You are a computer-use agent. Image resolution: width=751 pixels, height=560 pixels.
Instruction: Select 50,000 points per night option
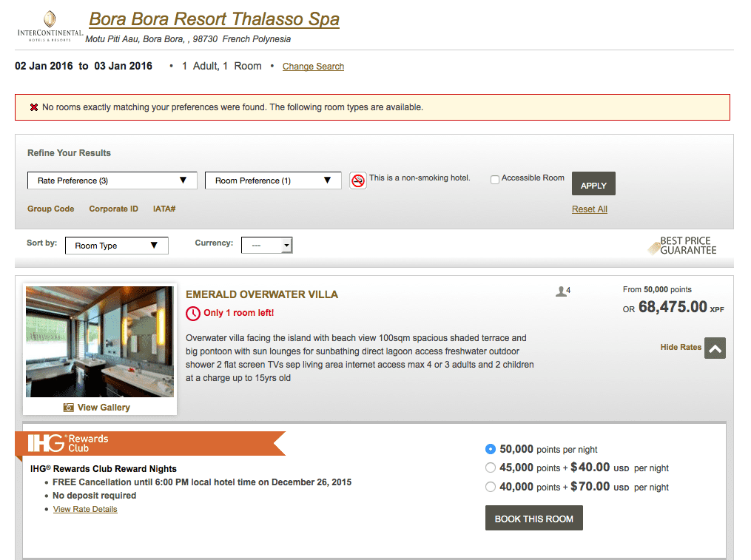pos(490,449)
